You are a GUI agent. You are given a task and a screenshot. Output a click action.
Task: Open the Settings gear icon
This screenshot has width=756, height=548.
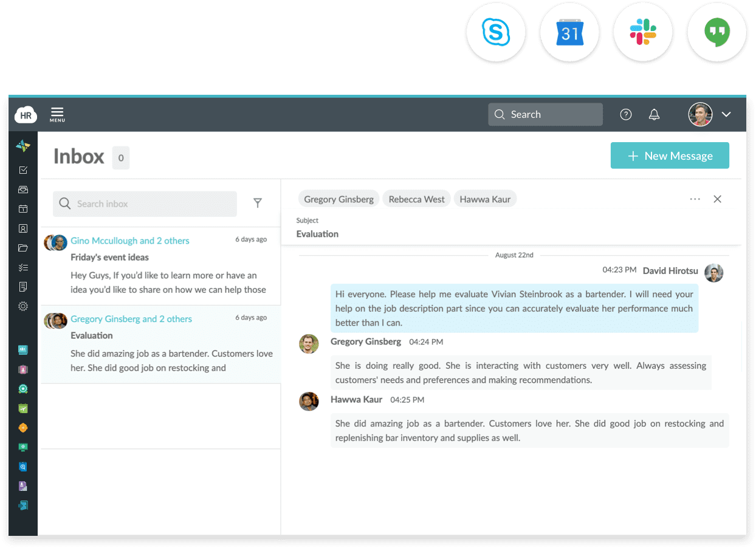[22, 306]
